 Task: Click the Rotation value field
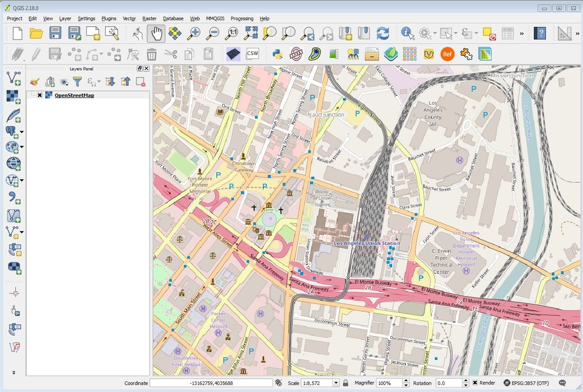click(x=448, y=383)
